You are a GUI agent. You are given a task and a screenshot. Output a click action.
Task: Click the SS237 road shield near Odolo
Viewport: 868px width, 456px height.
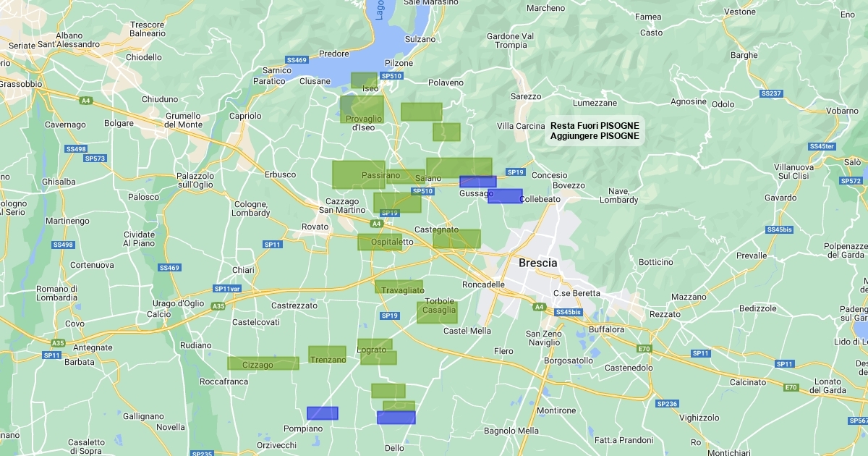(771, 93)
